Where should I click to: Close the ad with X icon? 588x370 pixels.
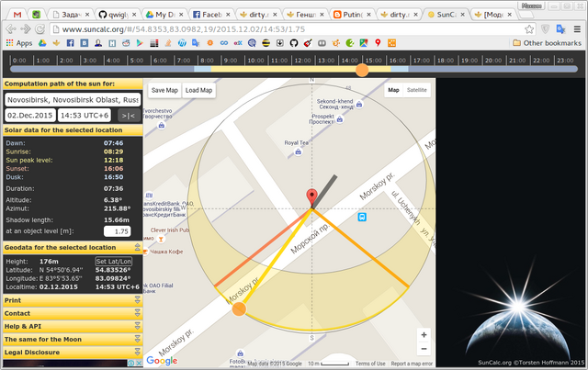(139, 363)
